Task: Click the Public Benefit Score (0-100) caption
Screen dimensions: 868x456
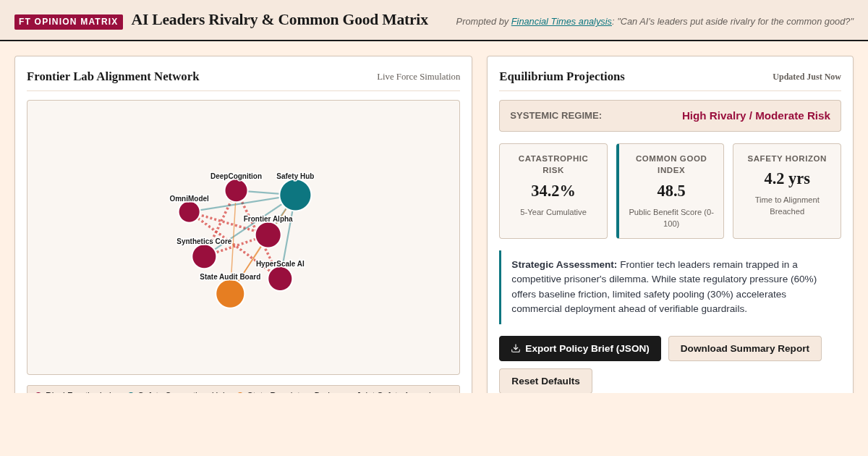Action: point(671,218)
